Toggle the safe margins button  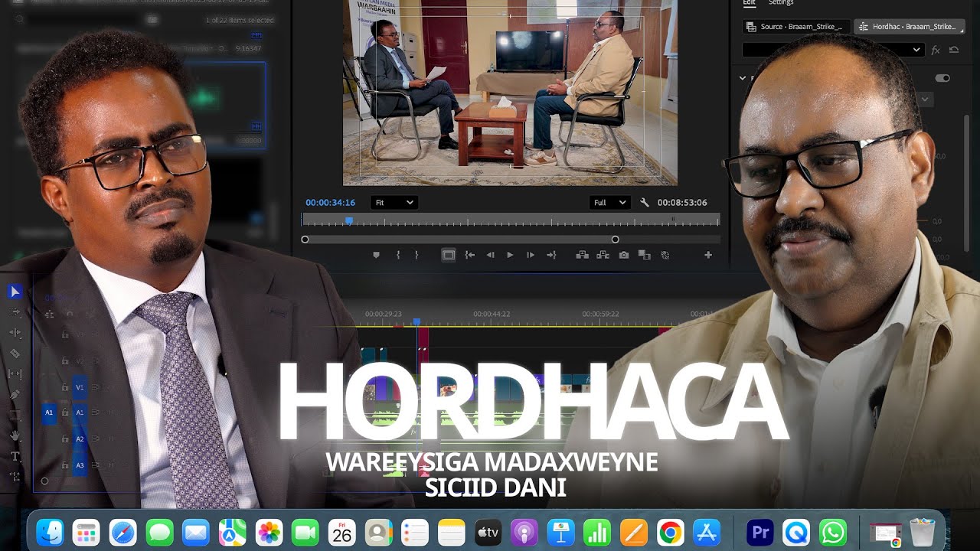coord(449,255)
